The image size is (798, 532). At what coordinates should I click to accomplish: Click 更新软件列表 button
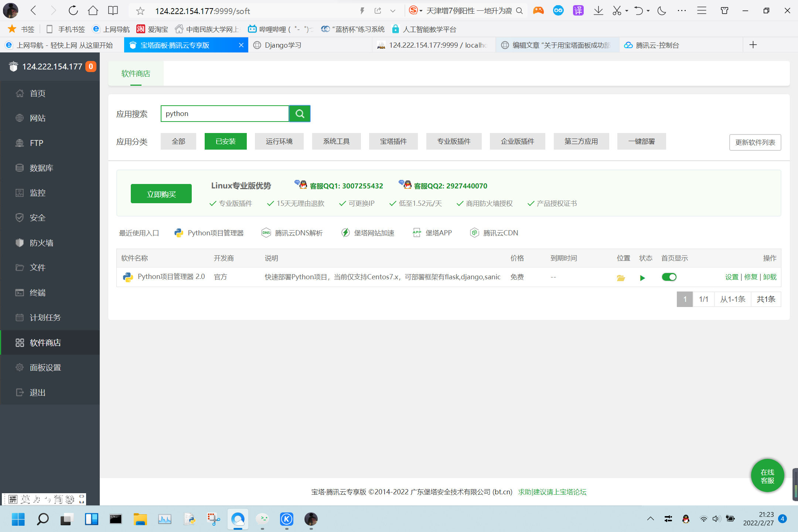pyautogui.click(x=755, y=142)
